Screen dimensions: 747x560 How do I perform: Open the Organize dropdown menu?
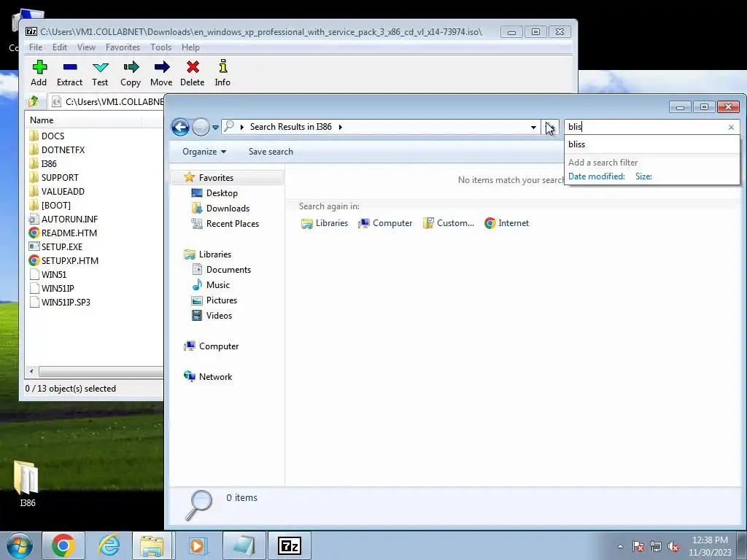click(204, 152)
